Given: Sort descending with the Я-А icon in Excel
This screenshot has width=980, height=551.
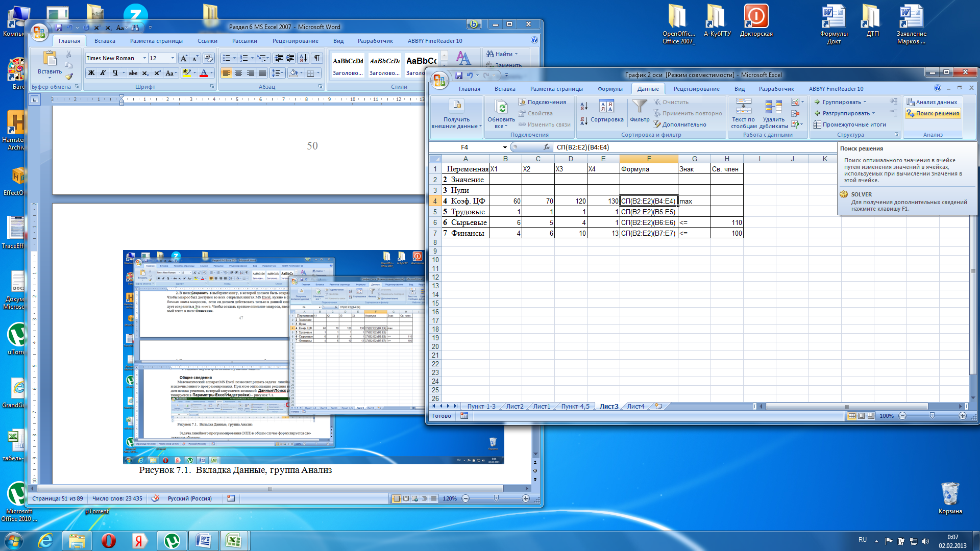Looking at the screenshot, I should coord(584,121).
